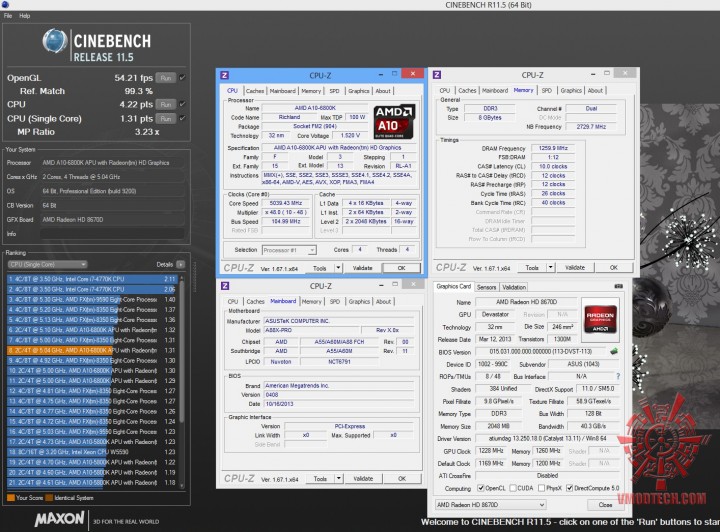Click the DRAM Frequency value in the CPU-Z Memory window
Image resolution: width=720 pixels, height=532 pixels.
553,148
